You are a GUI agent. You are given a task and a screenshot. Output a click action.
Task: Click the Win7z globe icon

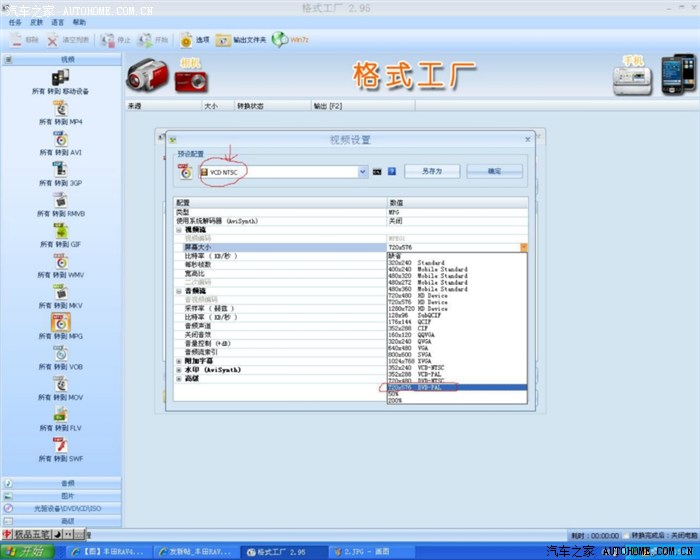click(280, 40)
